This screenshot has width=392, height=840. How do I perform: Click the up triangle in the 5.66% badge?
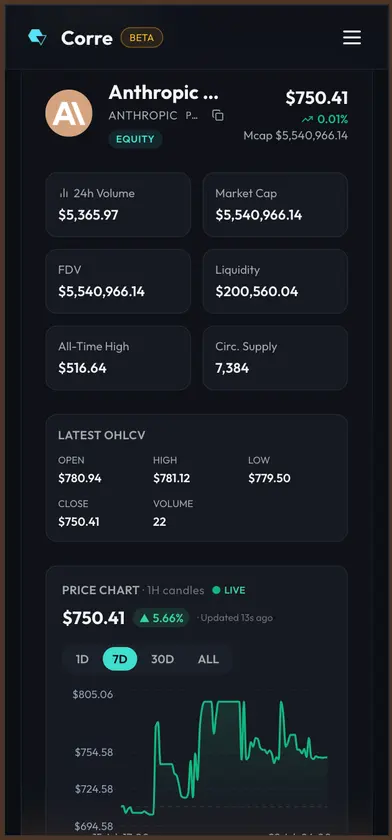[x=144, y=618]
